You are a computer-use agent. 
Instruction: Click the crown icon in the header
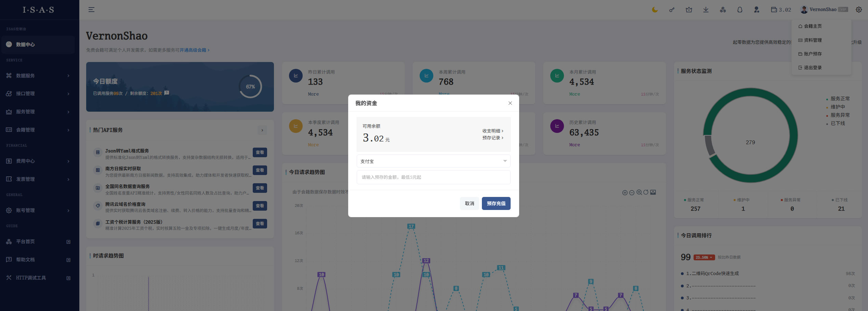point(689,10)
